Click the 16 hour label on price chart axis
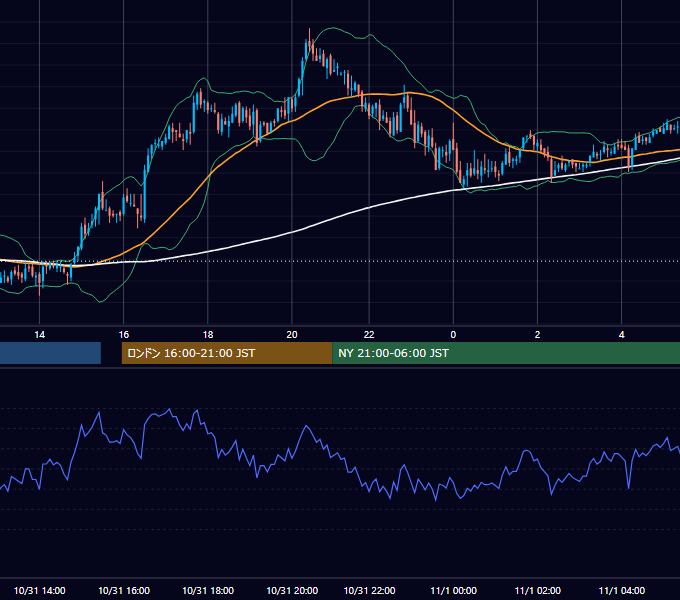Image resolution: width=680 pixels, height=600 pixels. (124, 335)
